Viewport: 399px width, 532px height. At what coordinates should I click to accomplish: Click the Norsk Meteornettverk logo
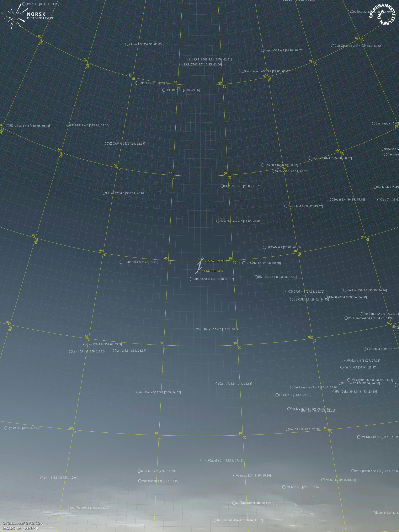click(x=28, y=16)
